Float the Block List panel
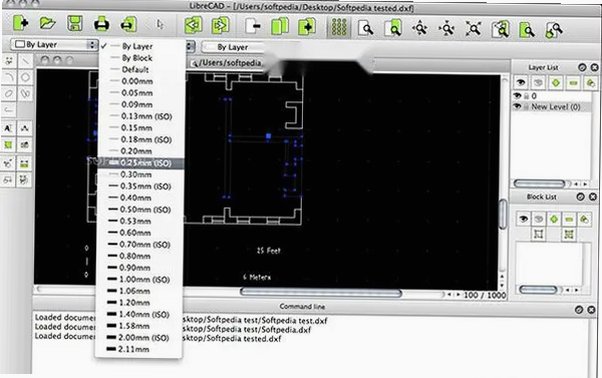This screenshot has height=378, width=602. (580, 197)
